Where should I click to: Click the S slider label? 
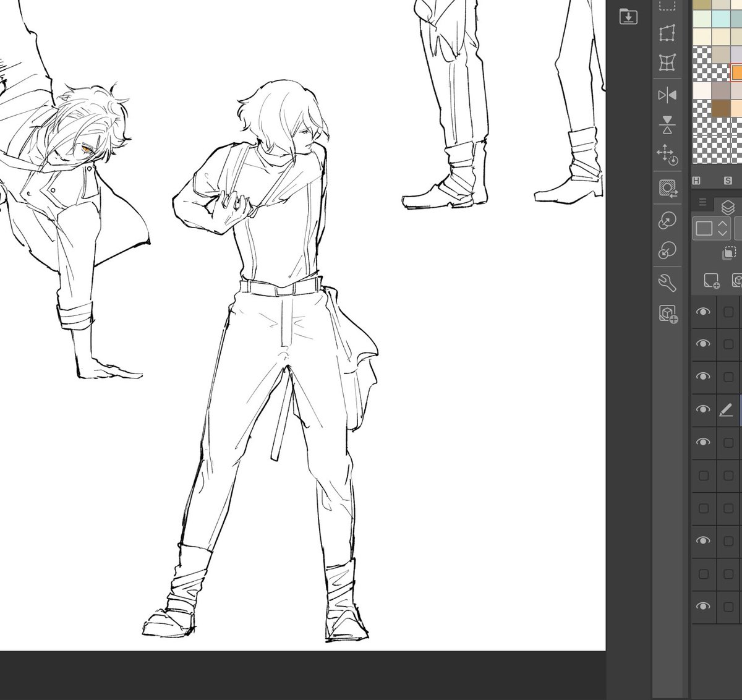(x=728, y=181)
